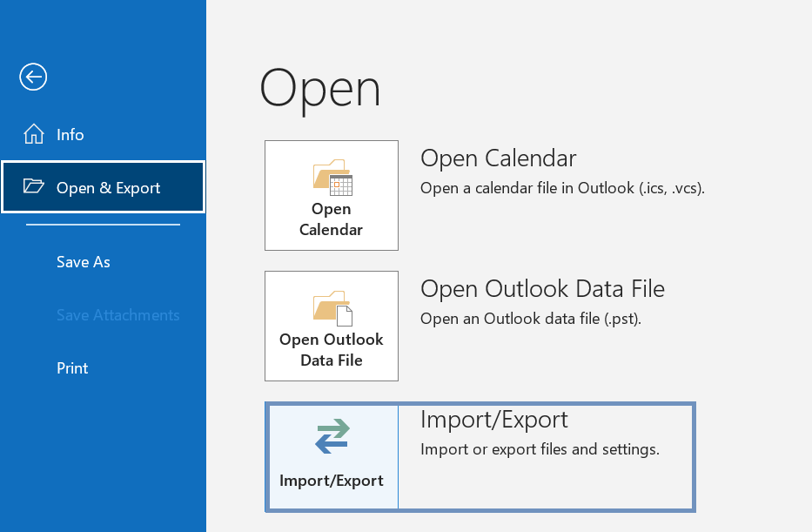The image size is (812, 532).
Task: Click the Open Calendar heading text
Action: (498, 158)
